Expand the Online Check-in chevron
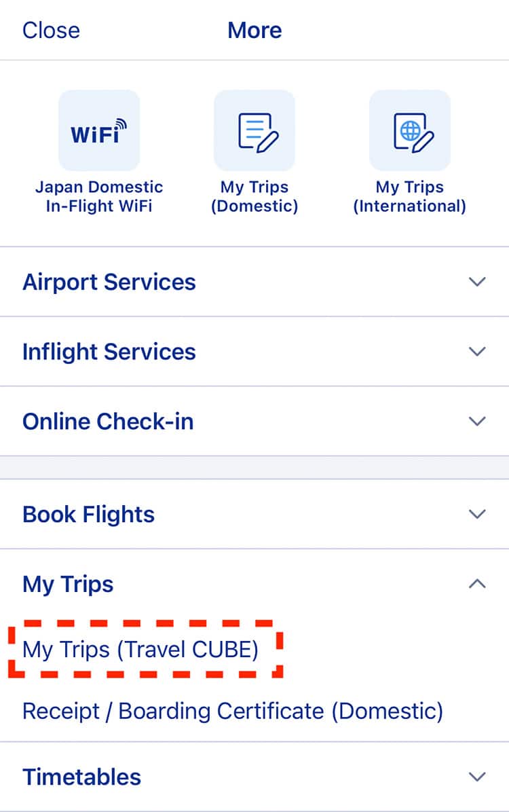Screen dimensions: 509x812 pos(477,421)
